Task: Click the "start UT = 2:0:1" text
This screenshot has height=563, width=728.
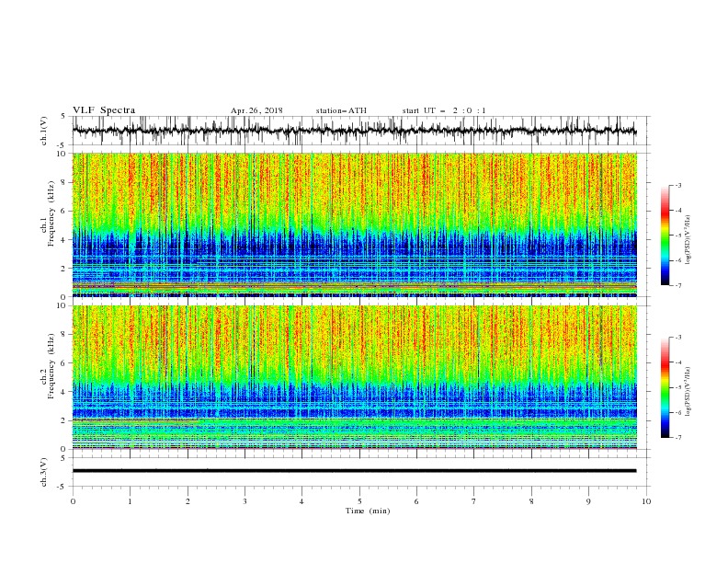Action: click(444, 110)
